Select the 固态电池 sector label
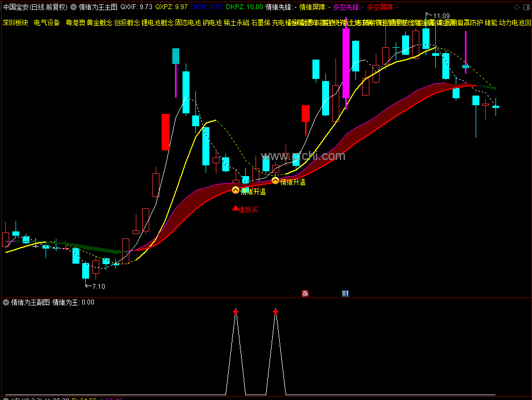 point(188,23)
